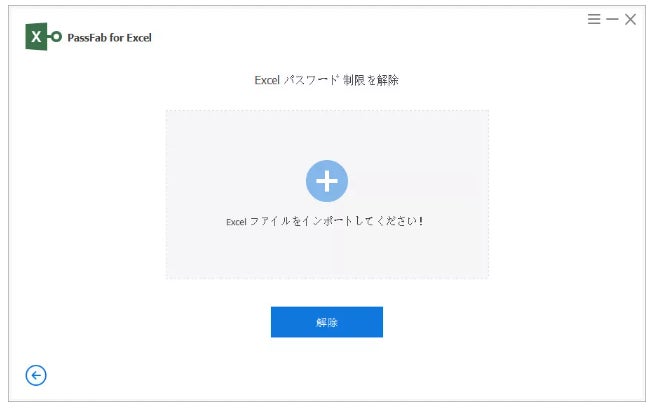Click the key ring symbol in logo
The image size is (661, 408).
[55, 37]
